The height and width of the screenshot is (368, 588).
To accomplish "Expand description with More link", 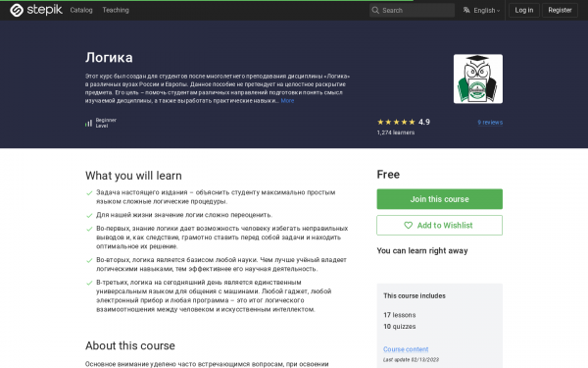I will (x=287, y=101).
